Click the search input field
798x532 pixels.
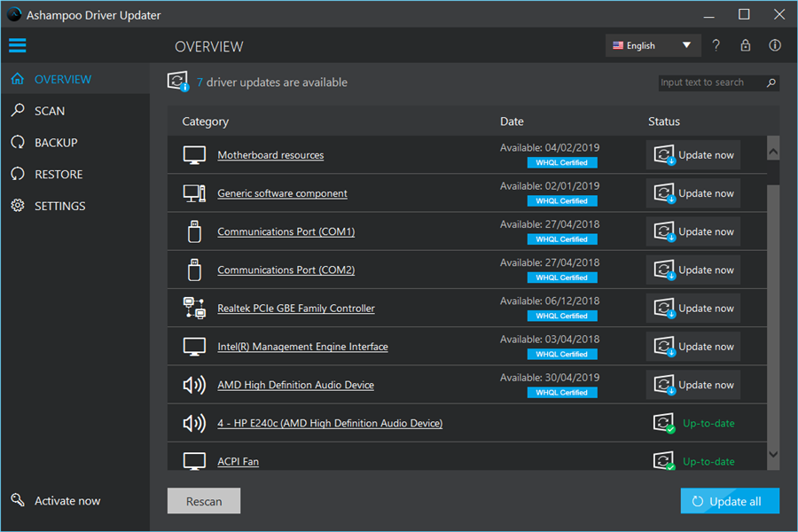click(705, 82)
